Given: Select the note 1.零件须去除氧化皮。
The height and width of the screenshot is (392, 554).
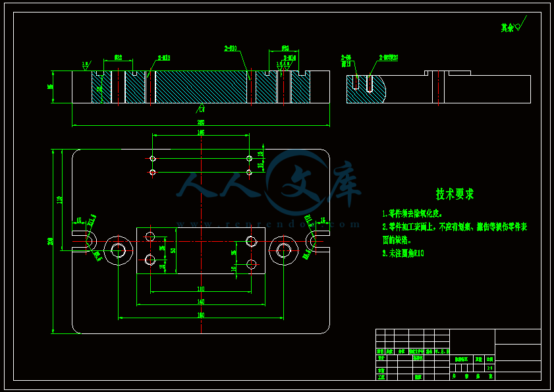Looking at the screenshot, I should coord(412,214).
